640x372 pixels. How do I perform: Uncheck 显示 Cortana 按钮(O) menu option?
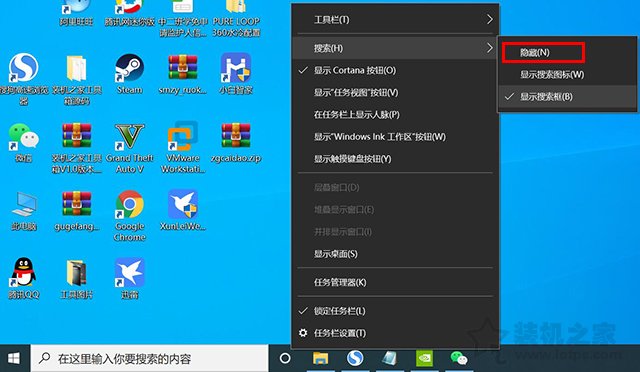click(395, 70)
